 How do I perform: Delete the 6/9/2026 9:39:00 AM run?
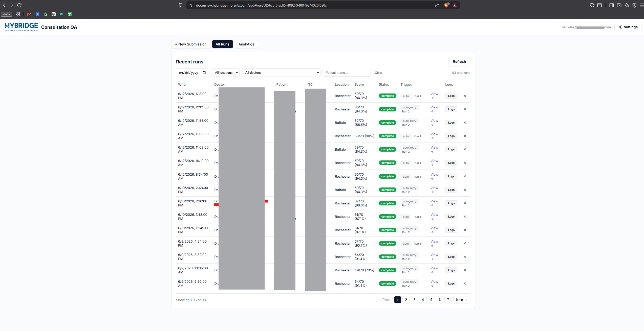pyautogui.click(x=465, y=283)
